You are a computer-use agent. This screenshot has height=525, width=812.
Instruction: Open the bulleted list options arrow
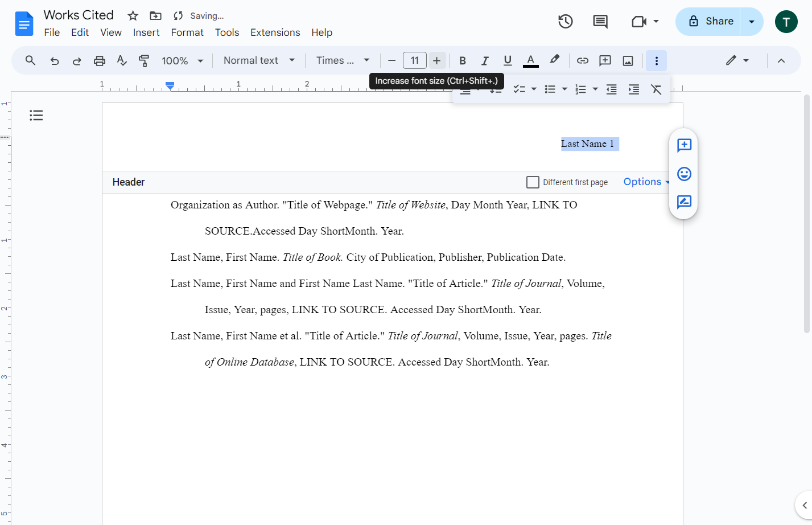tap(564, 89)
